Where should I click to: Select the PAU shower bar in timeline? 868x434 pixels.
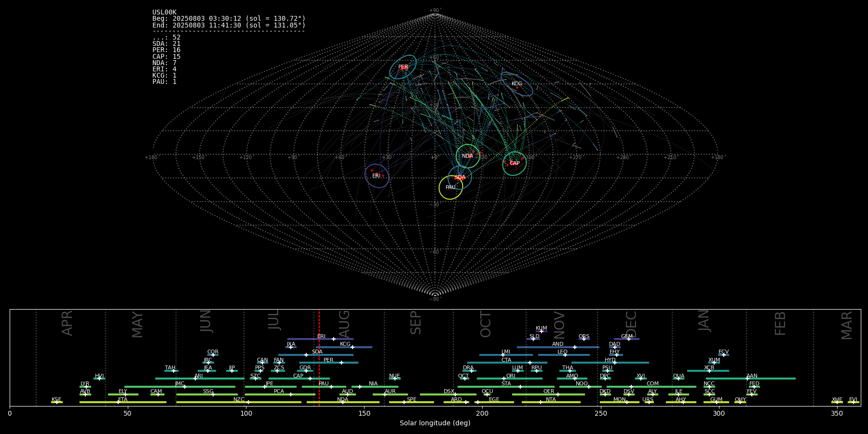(324, 387)
